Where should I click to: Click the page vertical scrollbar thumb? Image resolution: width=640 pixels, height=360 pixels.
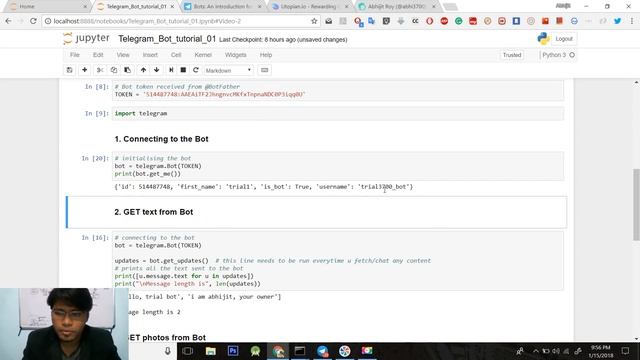point(636,204)
